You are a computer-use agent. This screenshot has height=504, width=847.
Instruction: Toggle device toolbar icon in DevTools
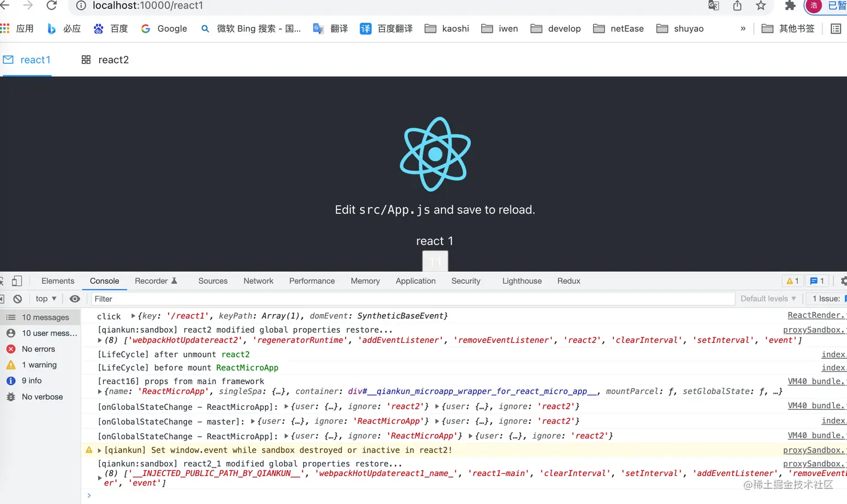(x=17, y=281)
